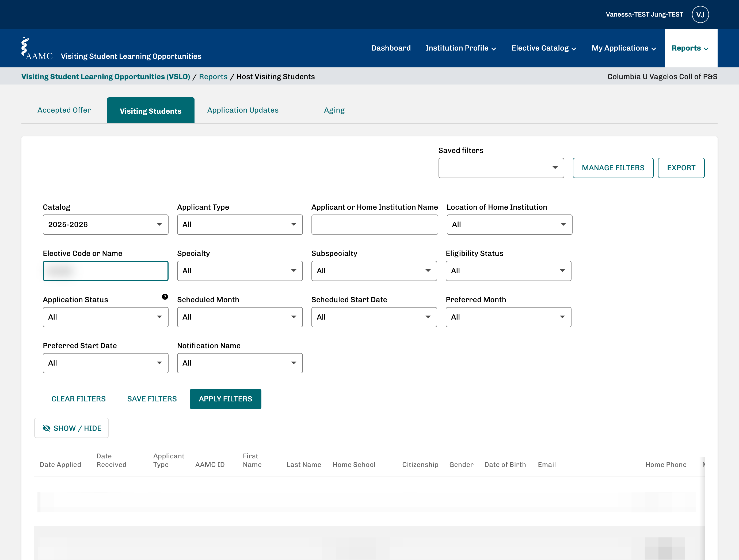The width and height of the screenshot is (739, 560).
Task: Open the My Applications menu
Action: coord(624,48)
